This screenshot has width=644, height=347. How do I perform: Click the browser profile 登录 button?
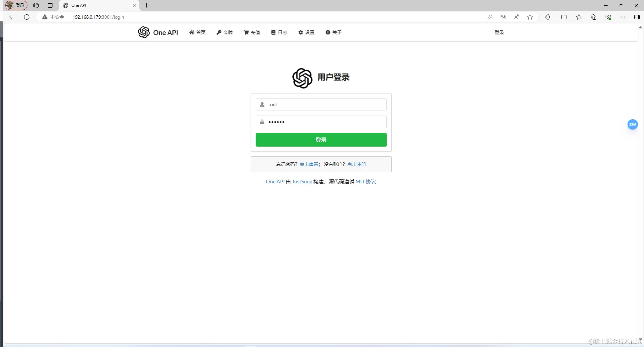pos(16,5)
